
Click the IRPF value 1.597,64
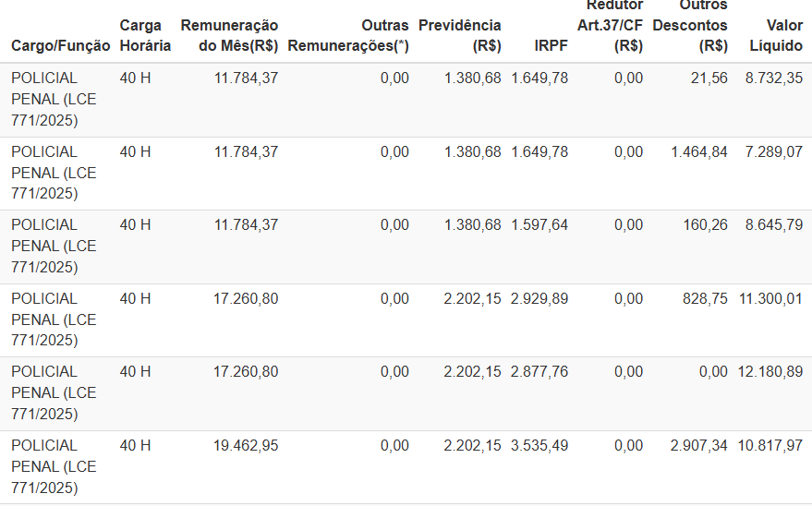539,224
